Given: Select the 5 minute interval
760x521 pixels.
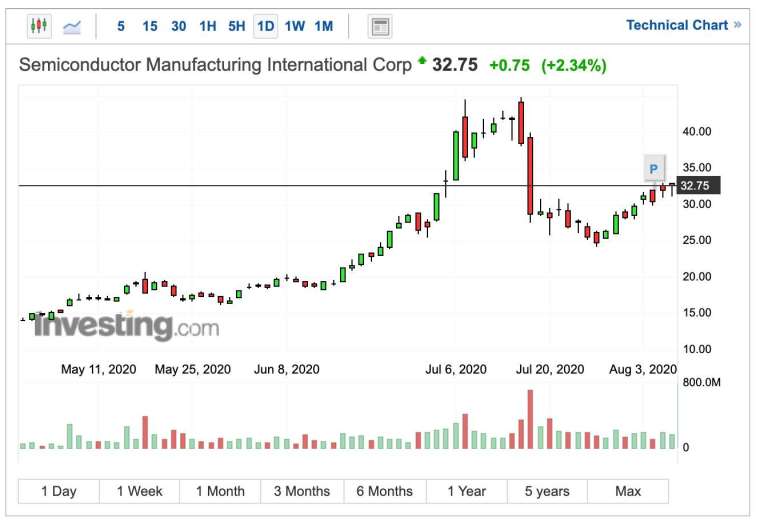Looking at the screenshot, I should [121, 26].
